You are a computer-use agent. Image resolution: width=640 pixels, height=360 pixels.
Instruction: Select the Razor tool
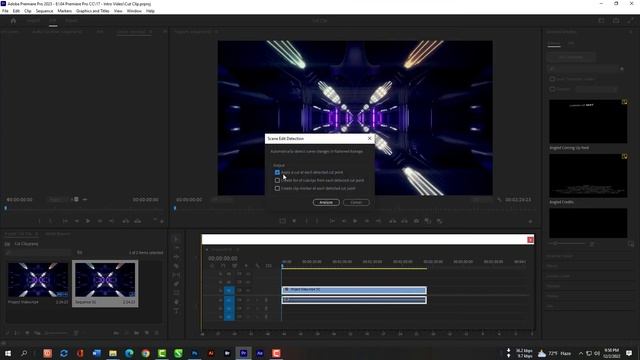[176, 266]
